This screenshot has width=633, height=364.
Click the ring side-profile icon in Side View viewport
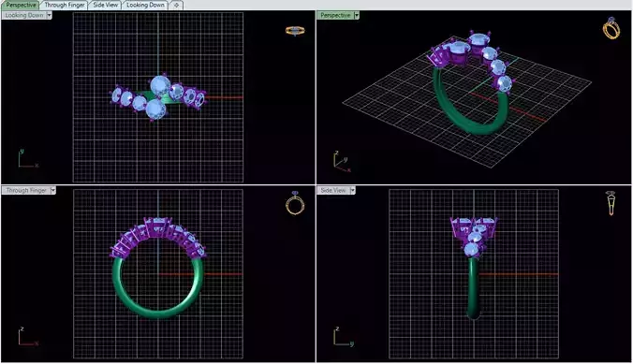(x=611, y=203)
